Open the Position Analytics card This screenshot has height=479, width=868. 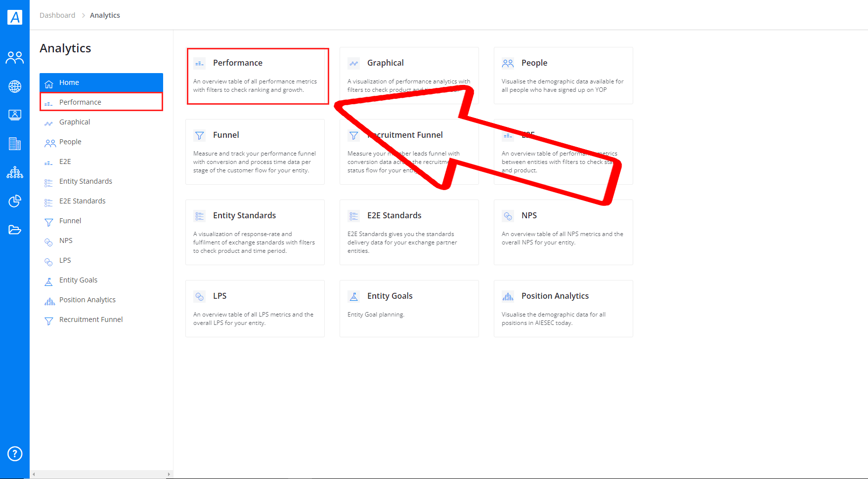(563, 309)
